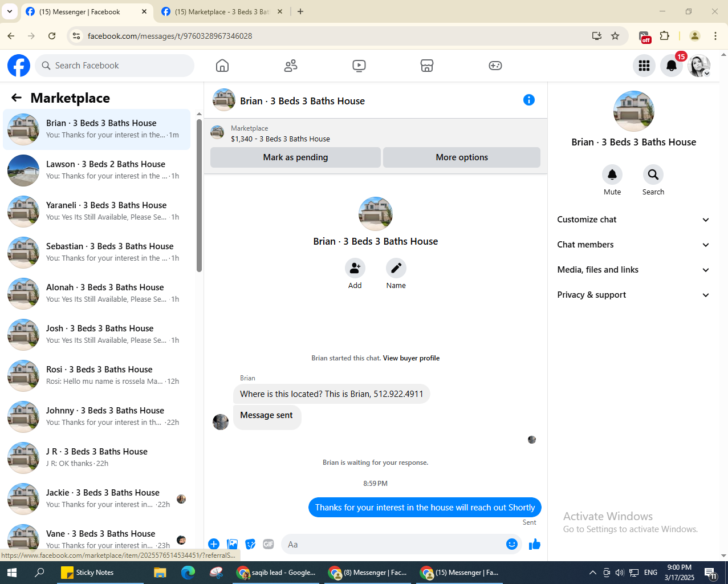Reload the page in the browser
This screenshot has height=584, width=728.
coord(52,36)
